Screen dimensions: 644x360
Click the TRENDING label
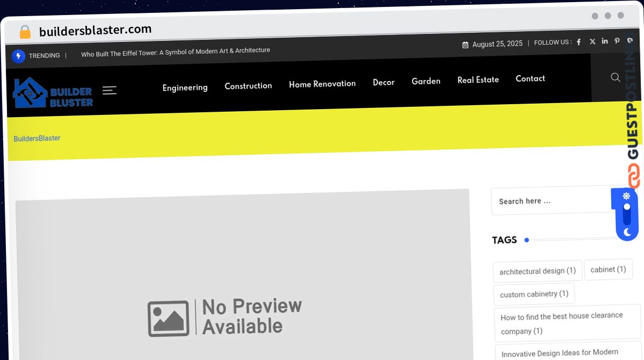tap(44, 55)
